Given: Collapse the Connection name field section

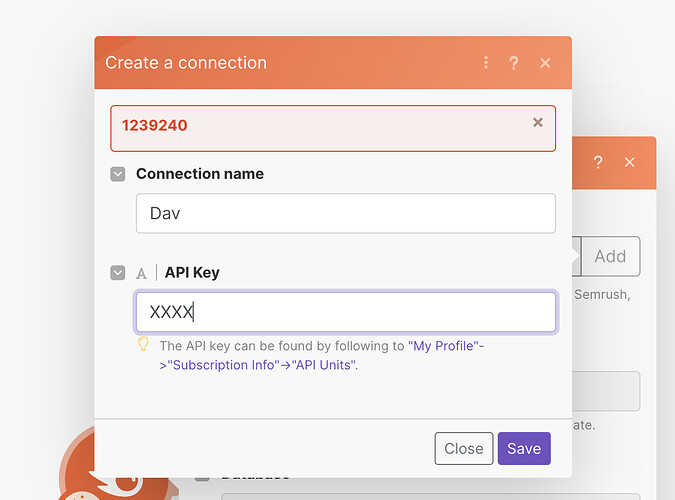Looking at the screenshot, I should [118, 174].
